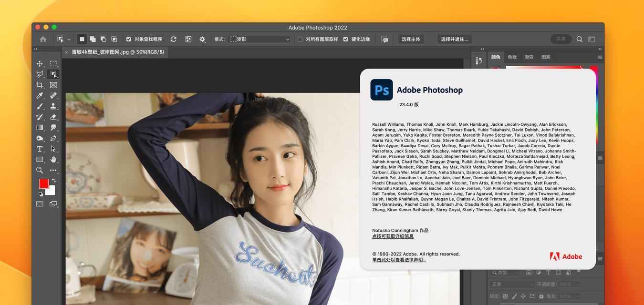This screenshot has width=644, height=305.
Task: Switch to the 渐变 panel tab
Action: point(529,57)
